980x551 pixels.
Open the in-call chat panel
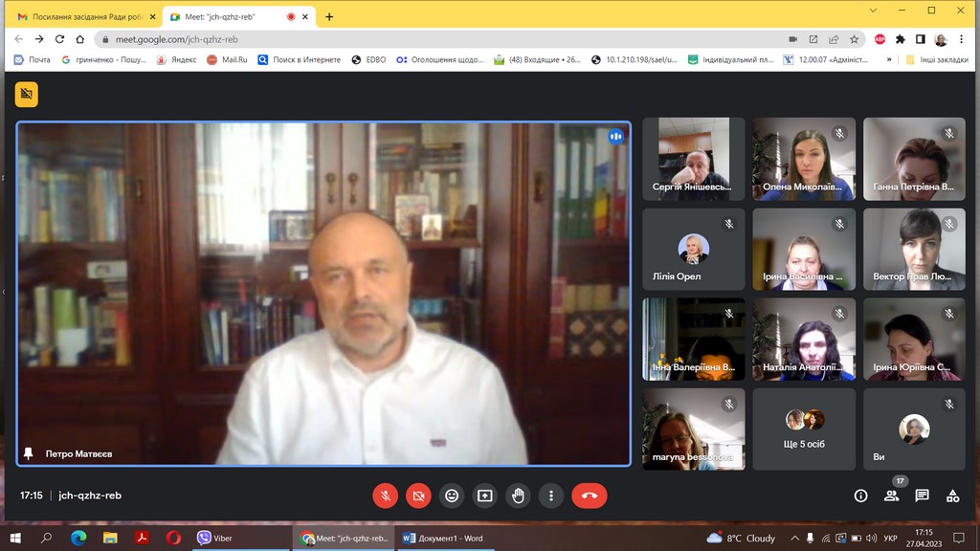(922, 496)
